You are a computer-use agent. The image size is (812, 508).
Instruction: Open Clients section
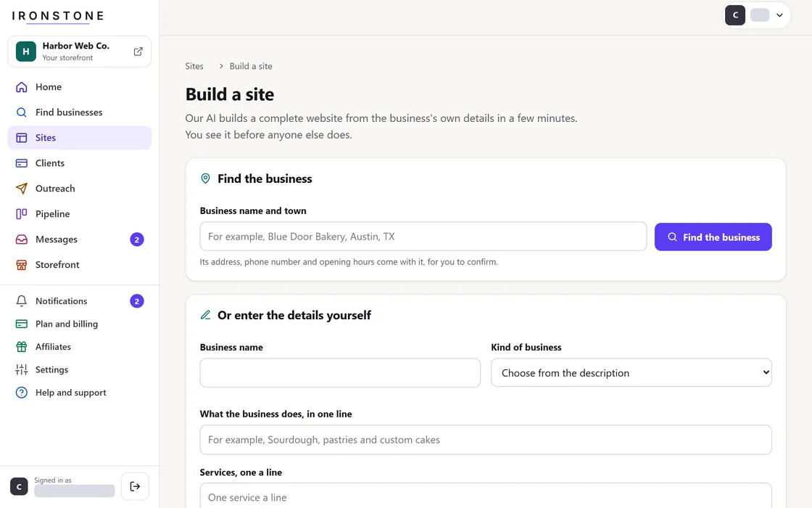[x=80, y=163]
